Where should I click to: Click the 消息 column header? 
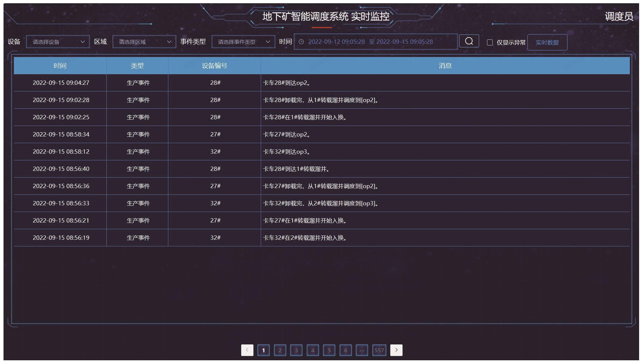point(445,66)
